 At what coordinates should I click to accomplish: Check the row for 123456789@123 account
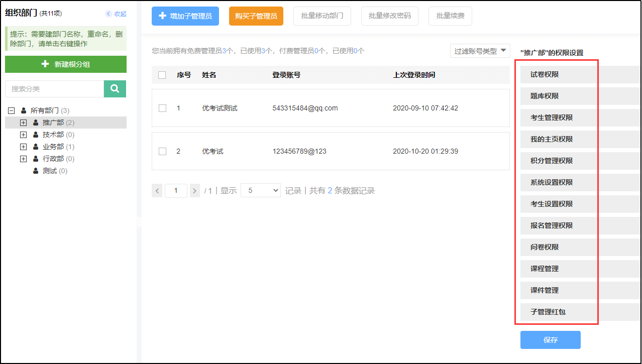pyautogui.click(x=162, y=151)
